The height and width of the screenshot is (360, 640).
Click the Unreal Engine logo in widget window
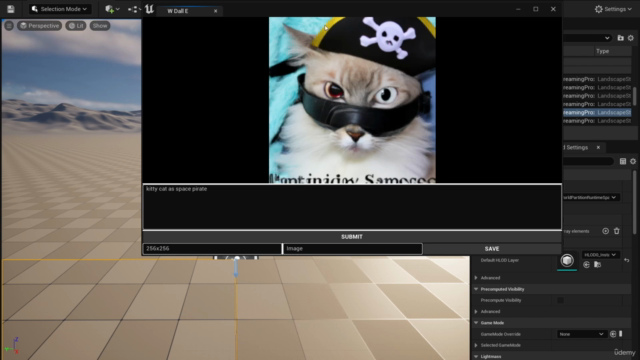click(x=149, y=9)
